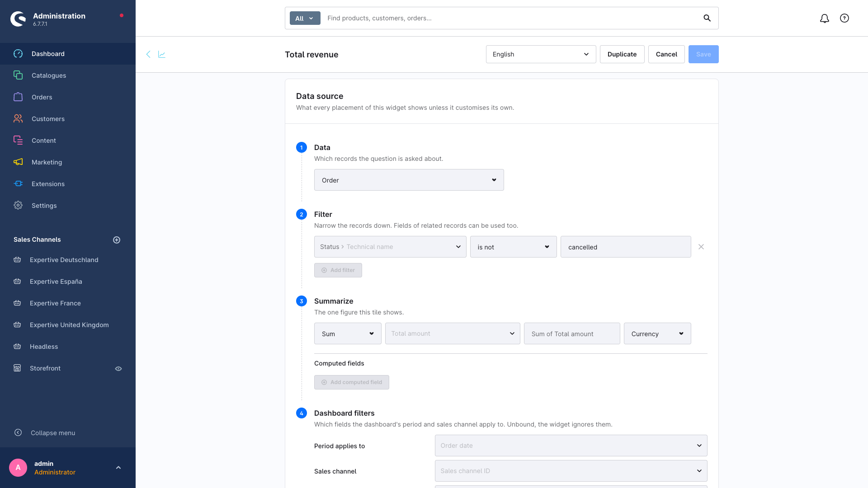Open the Customers menu item

click(68, 119)
